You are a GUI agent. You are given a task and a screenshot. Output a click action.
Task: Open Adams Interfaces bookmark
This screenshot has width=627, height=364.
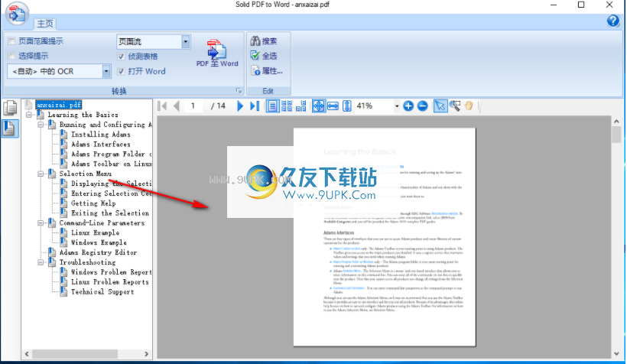[101, 144]
